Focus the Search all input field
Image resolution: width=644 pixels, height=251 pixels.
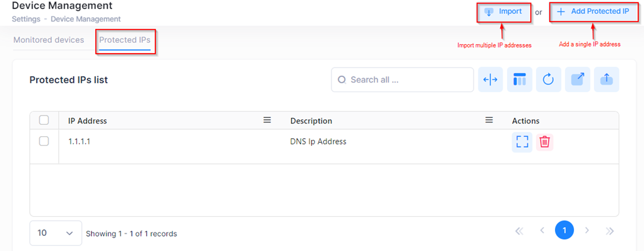(403, 79)
